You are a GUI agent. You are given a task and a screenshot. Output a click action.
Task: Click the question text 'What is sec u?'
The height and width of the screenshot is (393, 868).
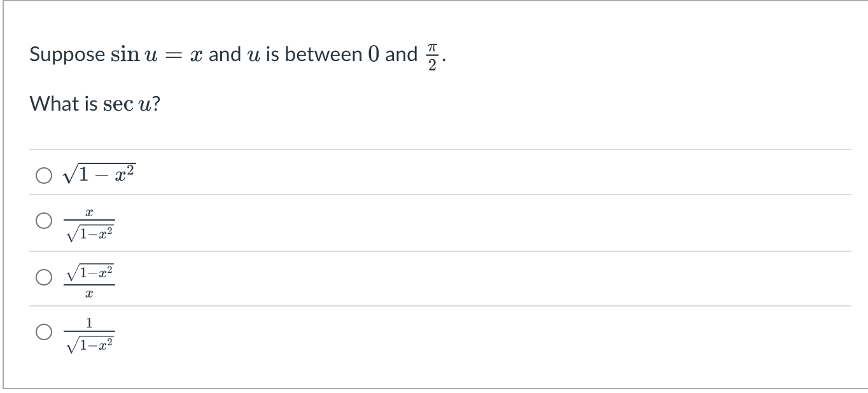(x=95, y=103)
